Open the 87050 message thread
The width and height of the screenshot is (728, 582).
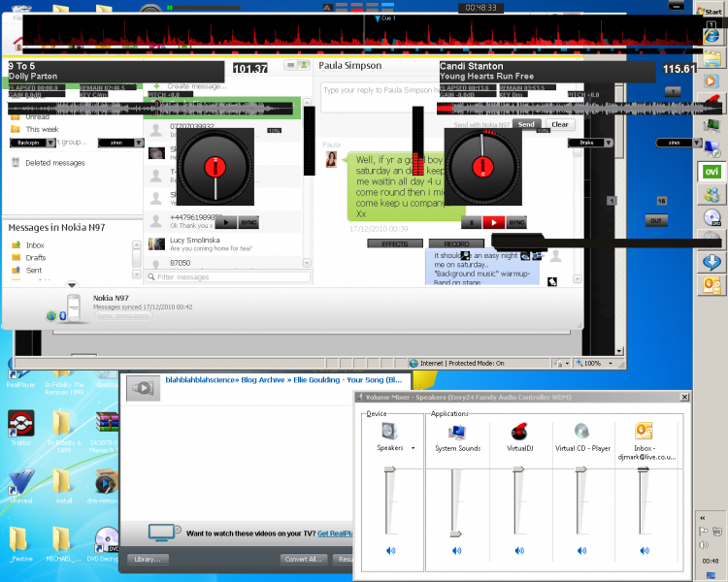point(223,263)
